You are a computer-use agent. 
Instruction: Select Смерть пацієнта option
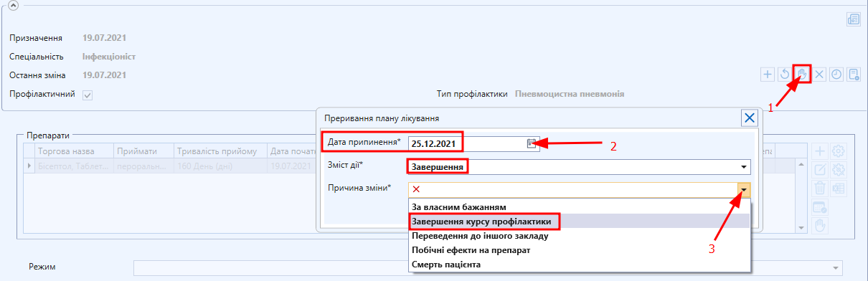[579, 265]
